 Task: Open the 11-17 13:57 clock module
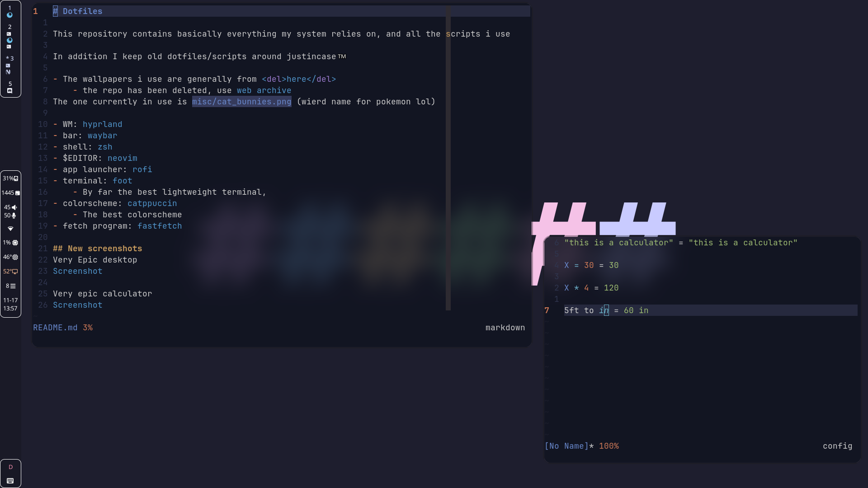[10, 304]
